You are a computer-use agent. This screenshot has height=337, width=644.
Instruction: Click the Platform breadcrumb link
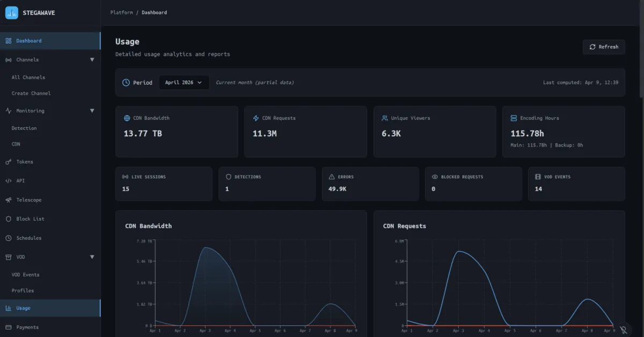(121, 12)
